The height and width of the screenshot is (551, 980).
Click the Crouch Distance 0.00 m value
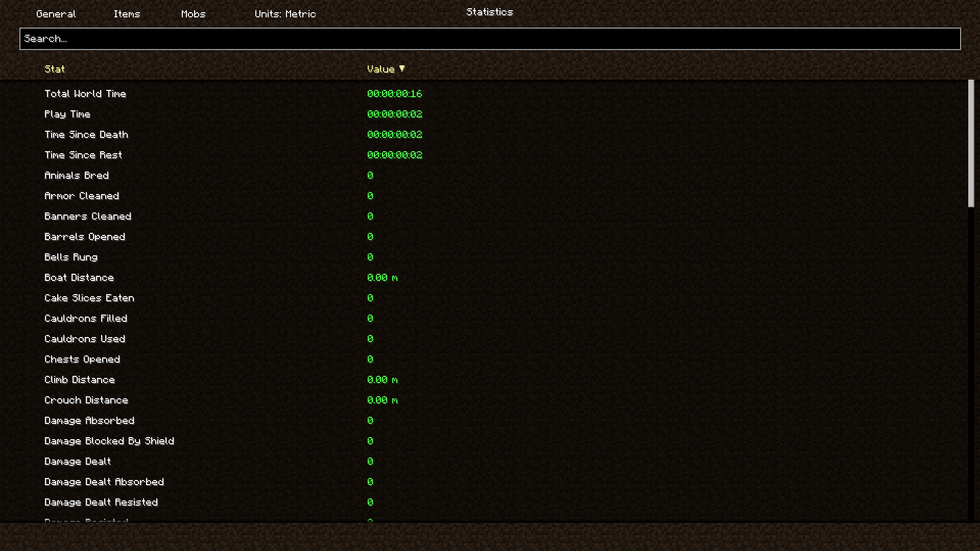click(382, 400)
